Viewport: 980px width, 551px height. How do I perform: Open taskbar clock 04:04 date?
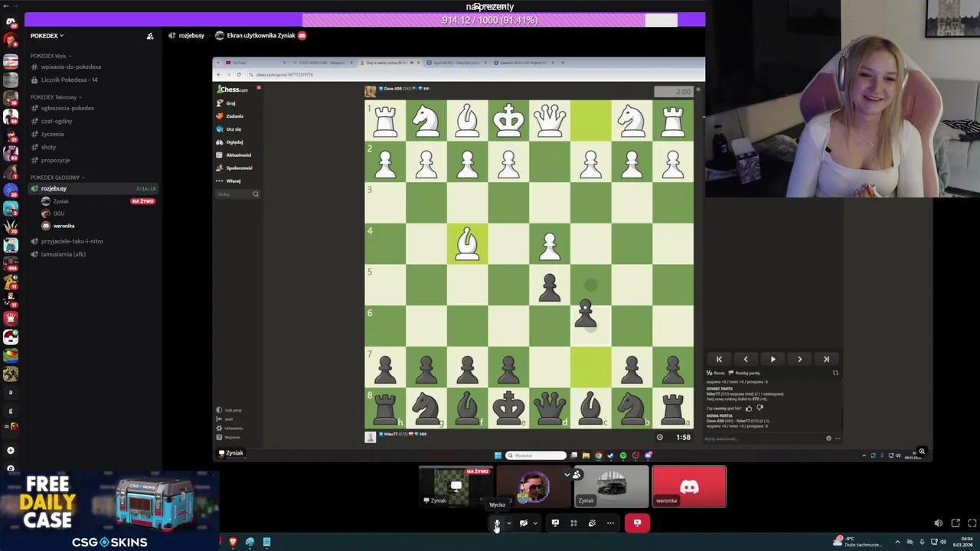pyautogui.click(x=963, y=542)
